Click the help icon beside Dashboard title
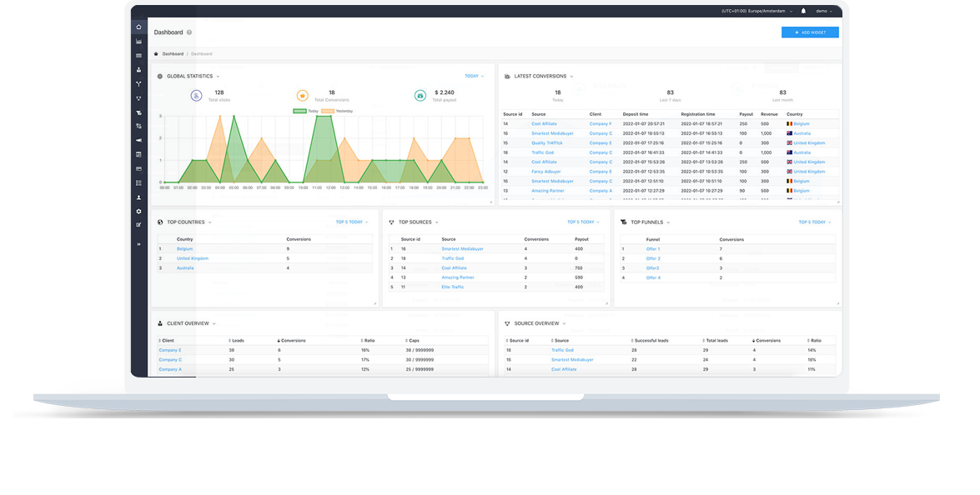The image size is (980, 495). point(189,32)
